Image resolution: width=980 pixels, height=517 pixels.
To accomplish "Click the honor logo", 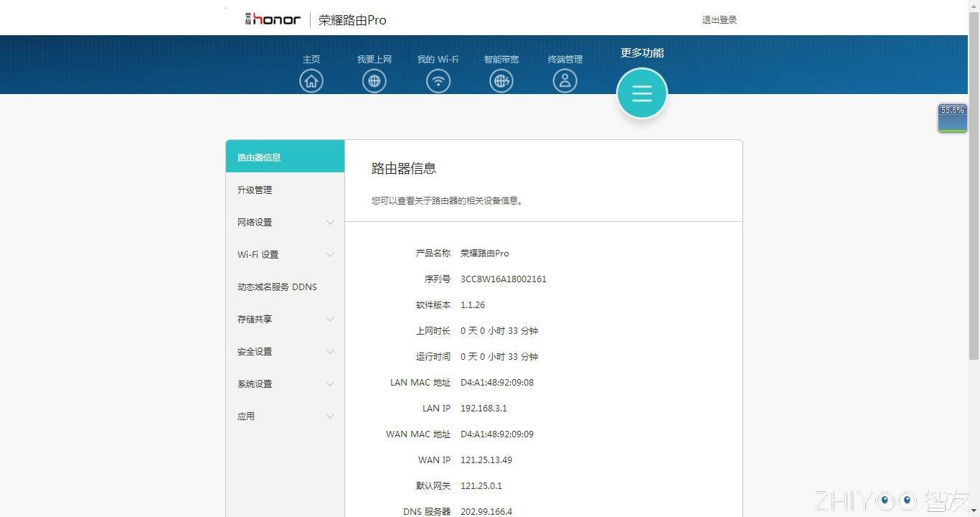I will coord(273,19).
